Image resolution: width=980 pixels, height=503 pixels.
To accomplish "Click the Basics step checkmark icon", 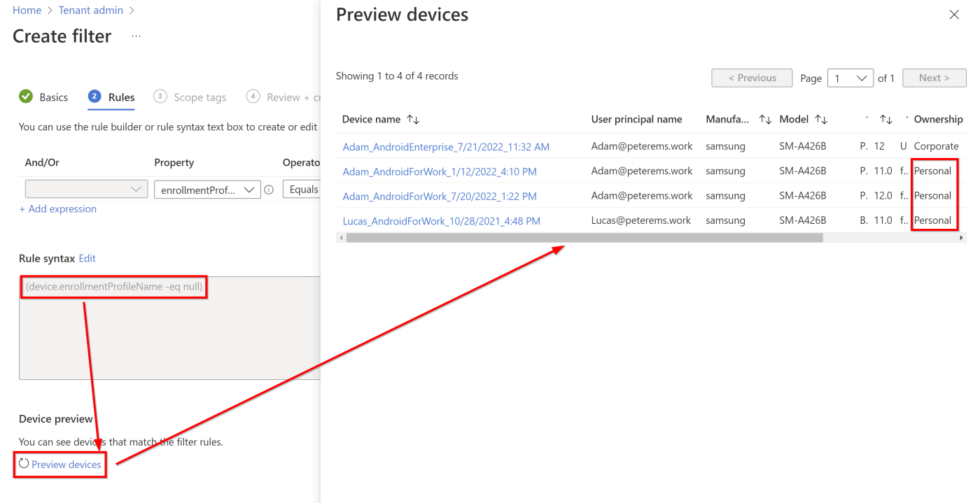I will [x=26, y=97].
